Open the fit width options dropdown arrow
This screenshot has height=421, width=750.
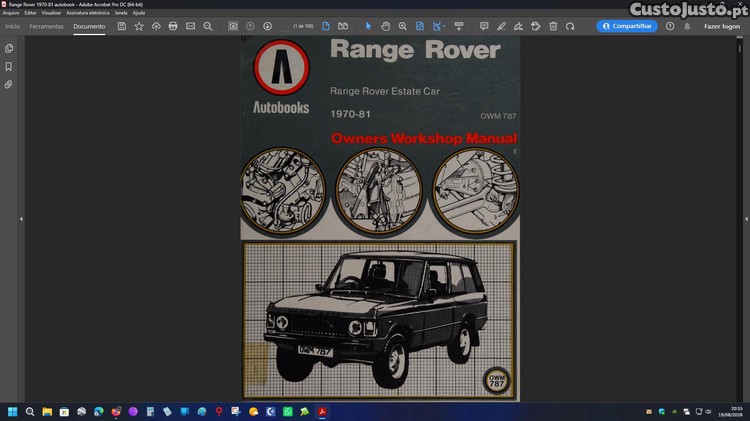[444, 26]
